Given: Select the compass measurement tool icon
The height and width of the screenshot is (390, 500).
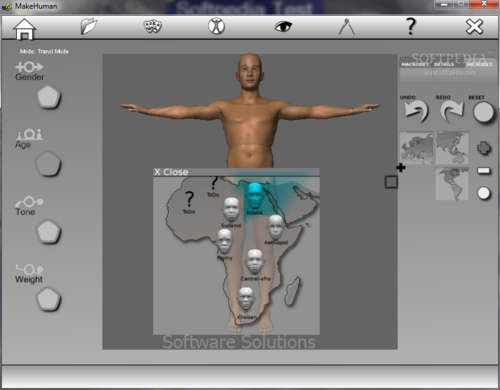Looking at the screenshot, I should [347, 27].
